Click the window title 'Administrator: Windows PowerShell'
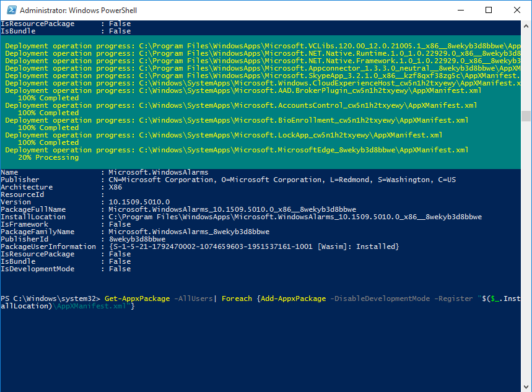 tap(79, 11)
